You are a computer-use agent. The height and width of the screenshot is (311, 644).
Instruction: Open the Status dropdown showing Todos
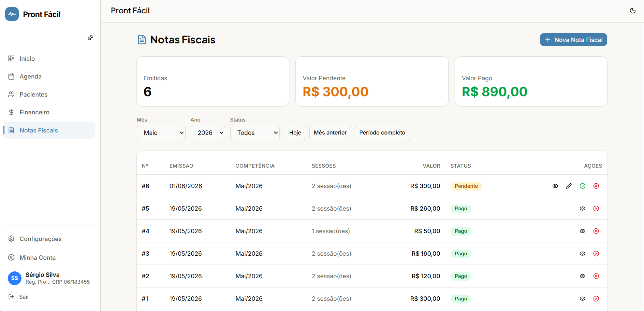click(255, 133)
